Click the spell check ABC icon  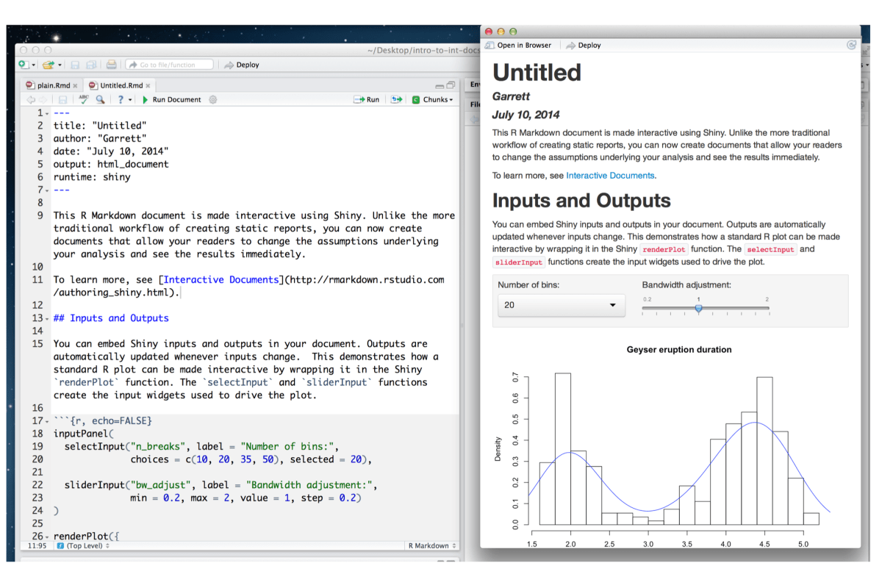click(84, 99)
